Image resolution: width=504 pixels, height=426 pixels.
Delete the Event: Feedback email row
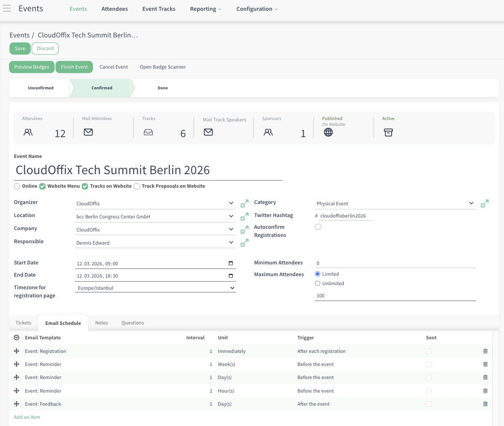coord(486,404)
